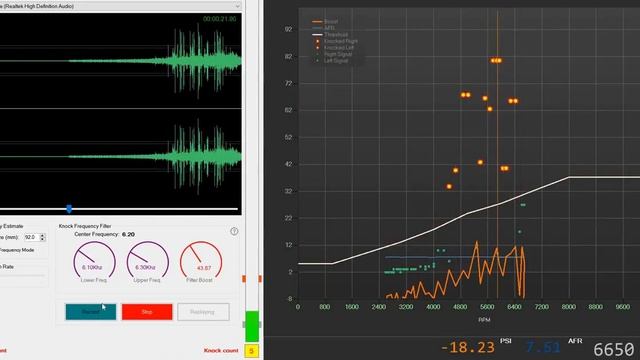Screen dimensions: 640x360
Task: Click the Boost legend entry
Action: click(x=325, y=21)
